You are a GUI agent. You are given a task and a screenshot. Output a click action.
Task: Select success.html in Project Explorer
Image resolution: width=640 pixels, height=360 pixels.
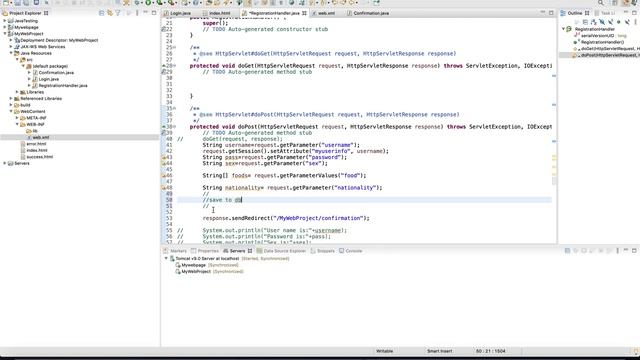pos(40,157)
